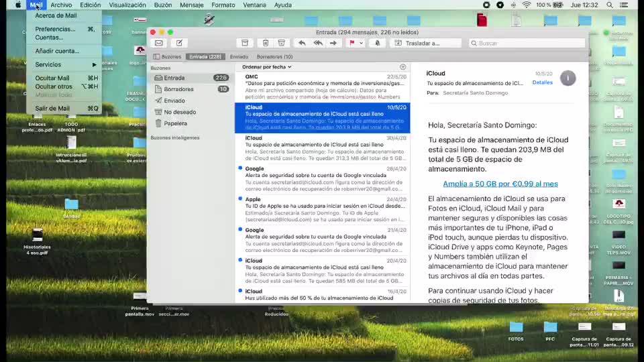Image resolution: width=644 pixels, height=362 pixels.
Task: Choose Ocultar otros menu entry
Action: (x=64, y=86)
